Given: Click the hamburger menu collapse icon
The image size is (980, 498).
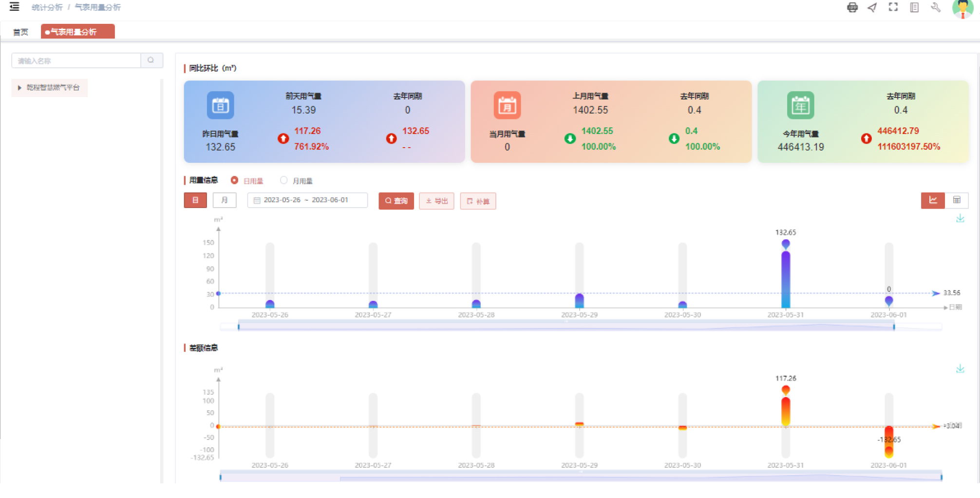Looking at the screenshot, I should click(x=15, y=7).
